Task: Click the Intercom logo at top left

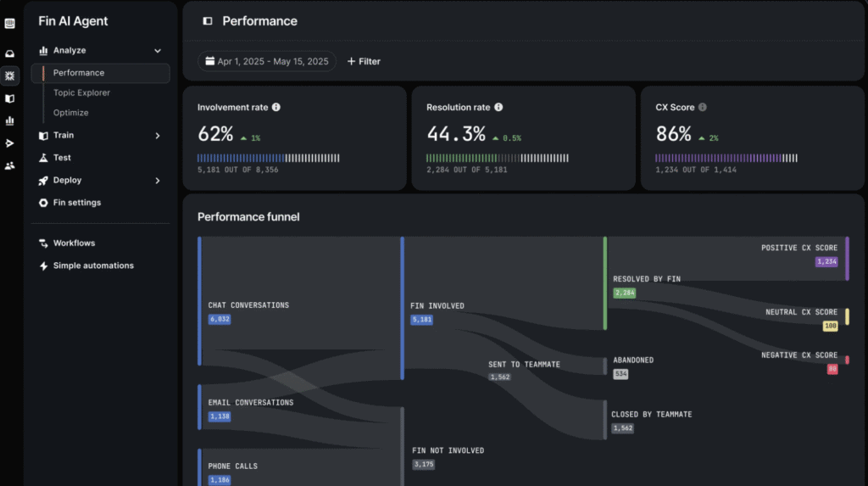Action: 9,24
